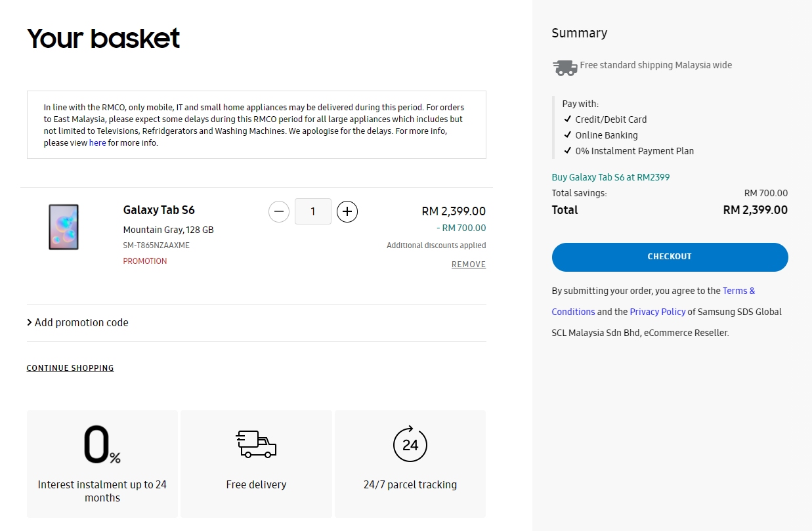Viewport: 812px width, 531px height.
Task: Click the 24/7 parcel tracking icon
Action: (410, 444)
